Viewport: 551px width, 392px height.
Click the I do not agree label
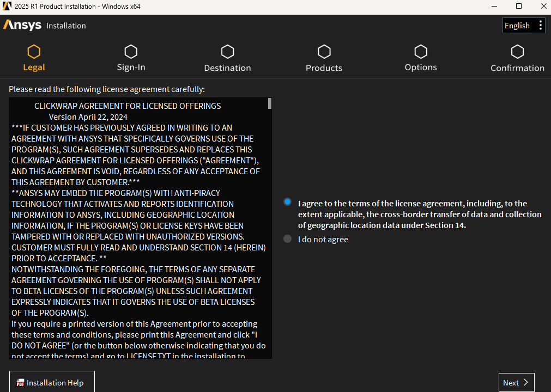[323, 240]
